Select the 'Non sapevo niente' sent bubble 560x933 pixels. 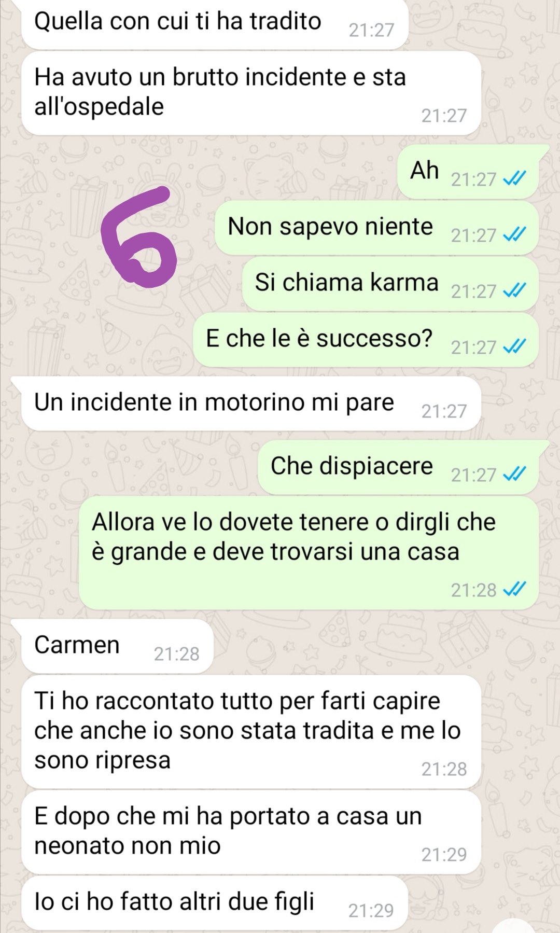[x=376, y=228]
